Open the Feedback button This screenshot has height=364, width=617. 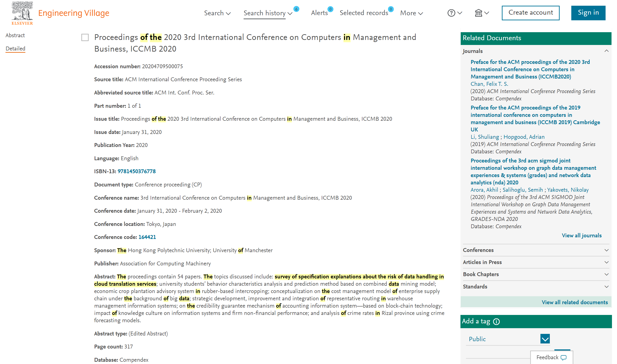(552, 357)
